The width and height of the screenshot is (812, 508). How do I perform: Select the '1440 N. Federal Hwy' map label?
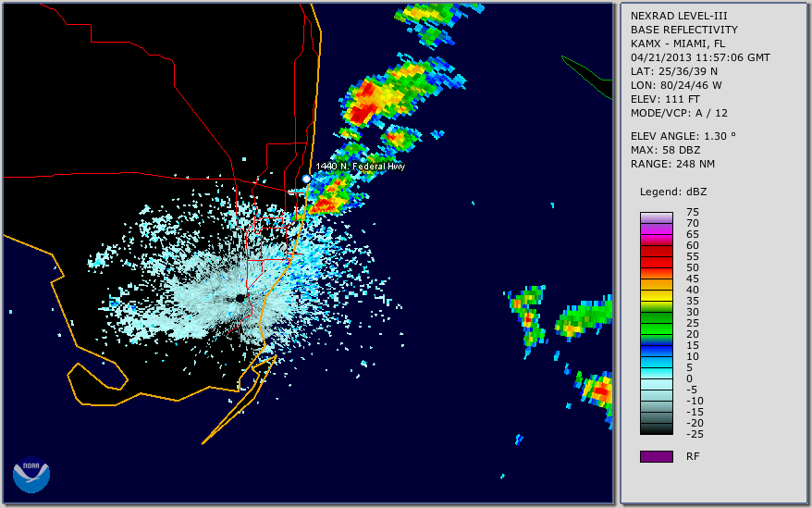pyautogui.click(x=361, y=166)
